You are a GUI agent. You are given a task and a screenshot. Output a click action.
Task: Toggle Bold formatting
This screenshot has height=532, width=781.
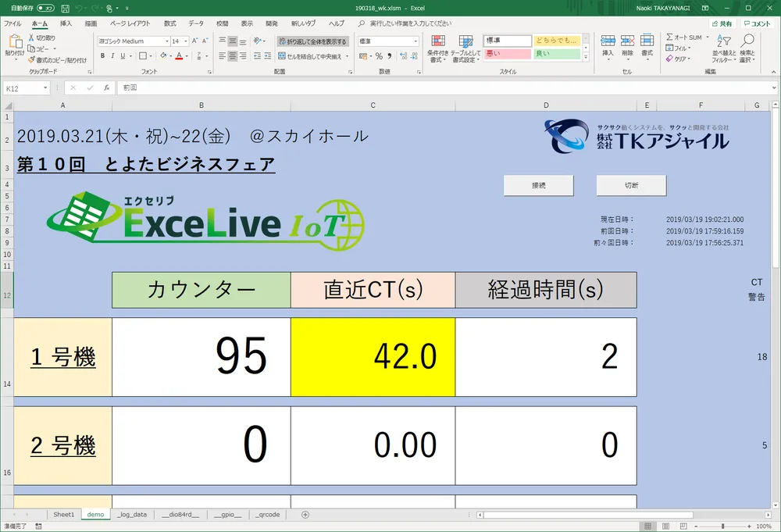tap(102, 55)
